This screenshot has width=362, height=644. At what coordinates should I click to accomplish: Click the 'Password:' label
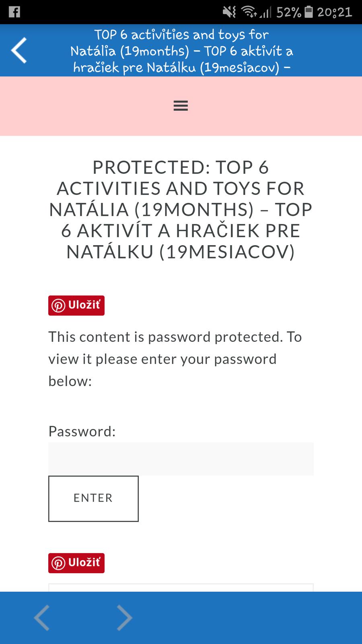coord(82,431)
